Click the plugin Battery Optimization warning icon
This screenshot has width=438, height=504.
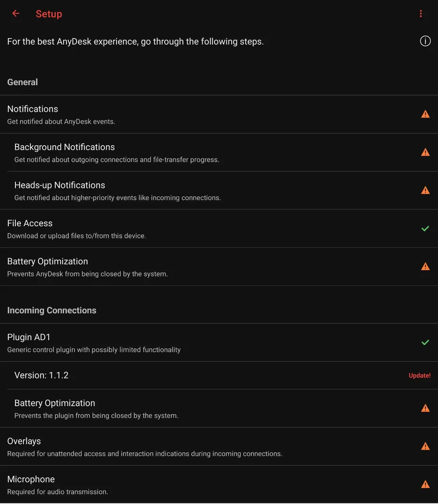point(425,408)
